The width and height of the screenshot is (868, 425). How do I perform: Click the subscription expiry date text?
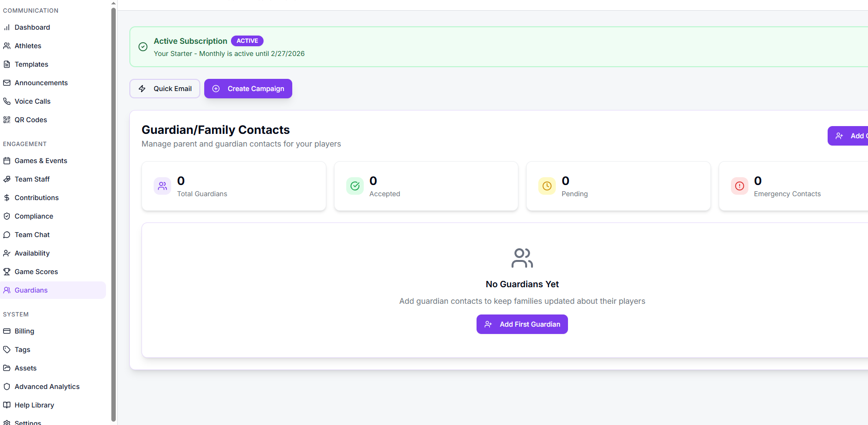click(x=229, y=54)
